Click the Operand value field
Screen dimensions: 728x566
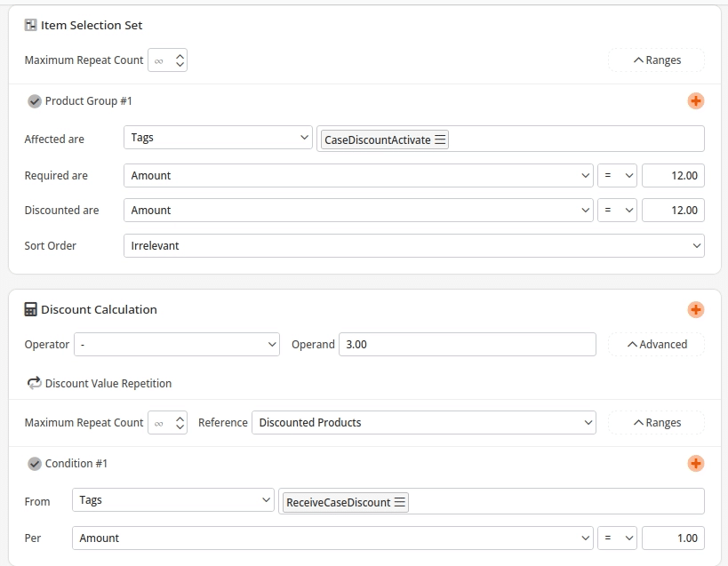click(467, 345)
